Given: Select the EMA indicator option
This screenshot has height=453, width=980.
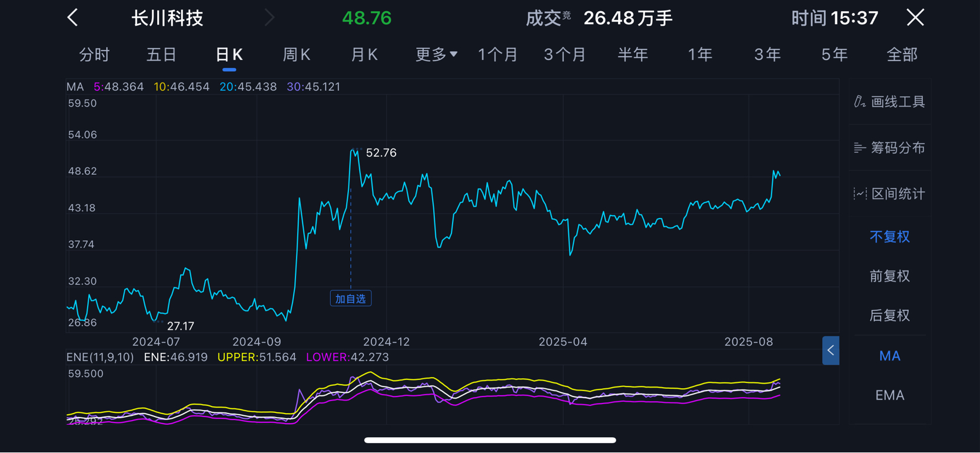Looking at the screenshot, I should point(889,395).
